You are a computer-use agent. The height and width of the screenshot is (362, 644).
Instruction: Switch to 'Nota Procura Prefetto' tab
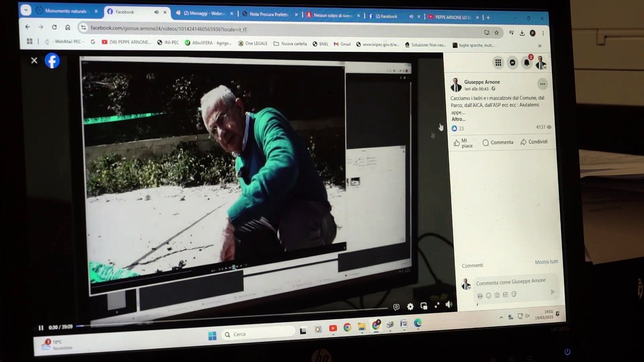pyautogui.click(x=270, y=15)
